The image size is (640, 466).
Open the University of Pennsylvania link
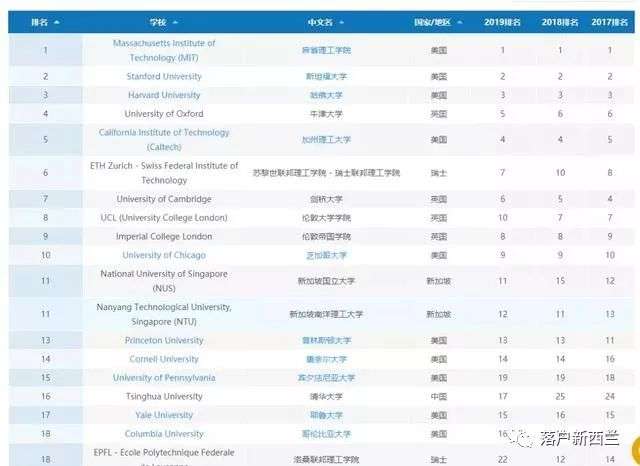[164, 378]
